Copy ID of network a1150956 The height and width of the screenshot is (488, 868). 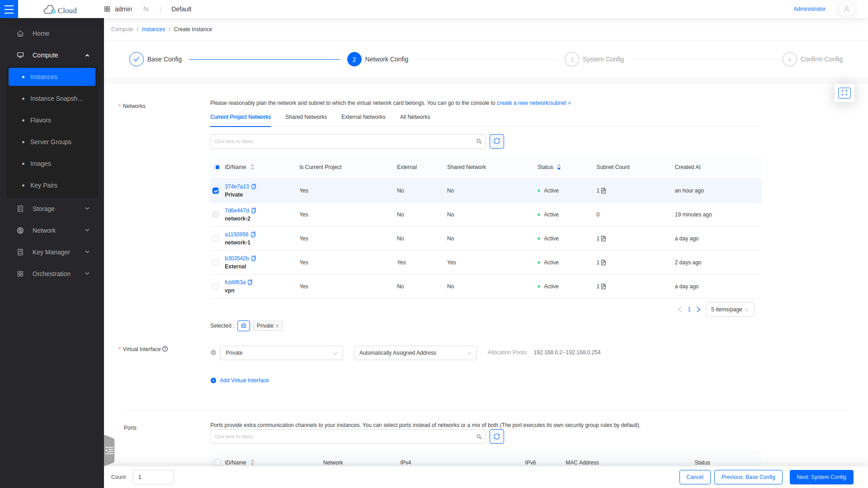[x=253, y=235]
